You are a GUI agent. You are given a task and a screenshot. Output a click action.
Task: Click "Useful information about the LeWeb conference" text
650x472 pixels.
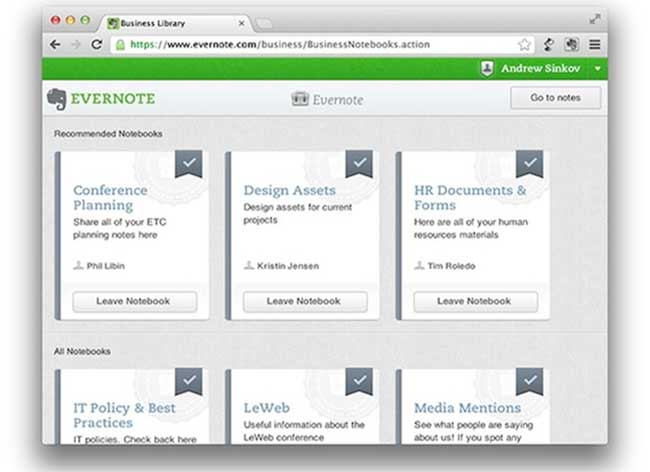click(304, 431)
